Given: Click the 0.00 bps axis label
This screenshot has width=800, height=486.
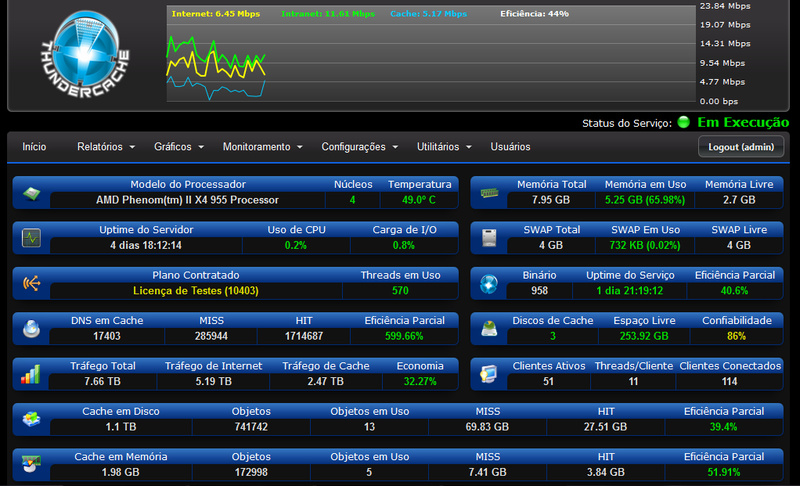Looking at the screenshot, I should point(719,101).
